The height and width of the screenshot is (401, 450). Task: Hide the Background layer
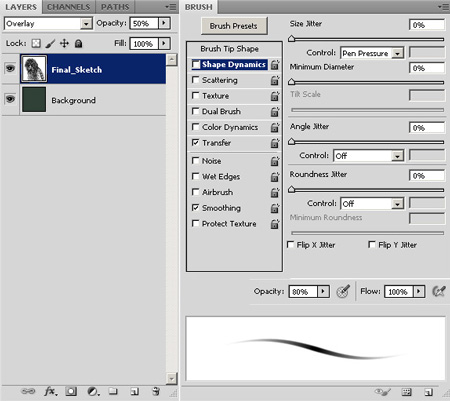(x=10, y=99)
